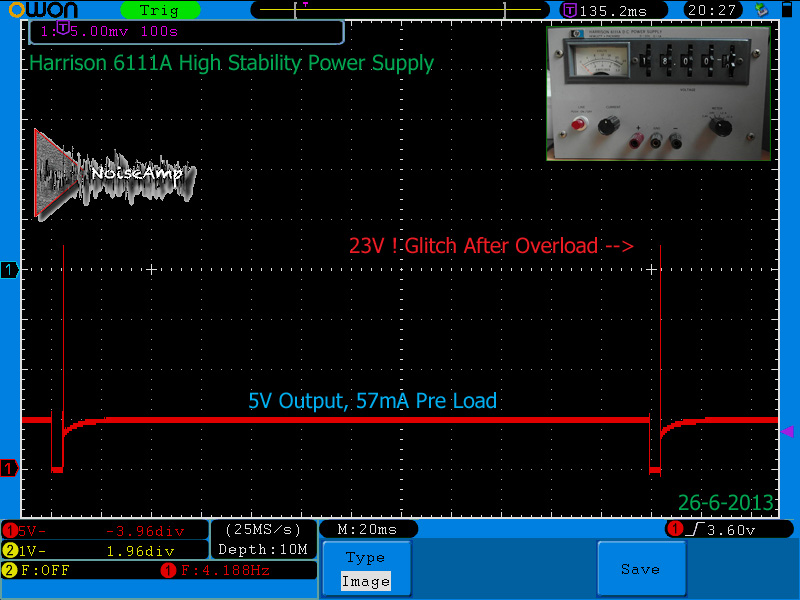Click the 135.2ms trigger time readout
800x600 pixels.
click(613, 11)
